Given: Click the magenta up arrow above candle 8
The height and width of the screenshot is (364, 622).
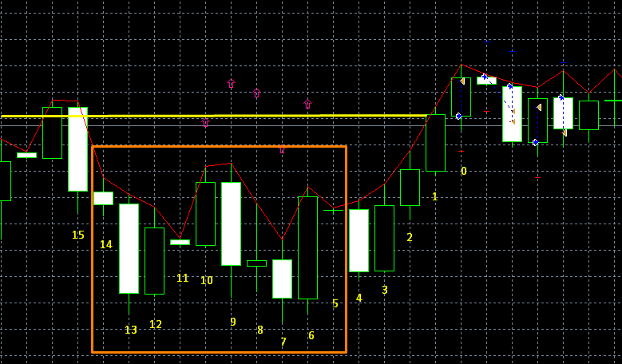Looking at the screenshot, I should tap(256, 93).
